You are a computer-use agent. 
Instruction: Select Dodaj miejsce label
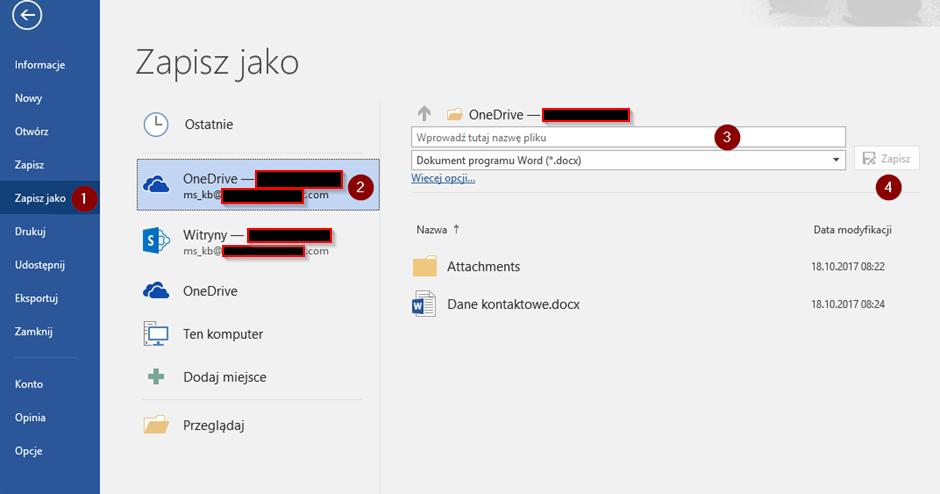[x=225, y=378]
